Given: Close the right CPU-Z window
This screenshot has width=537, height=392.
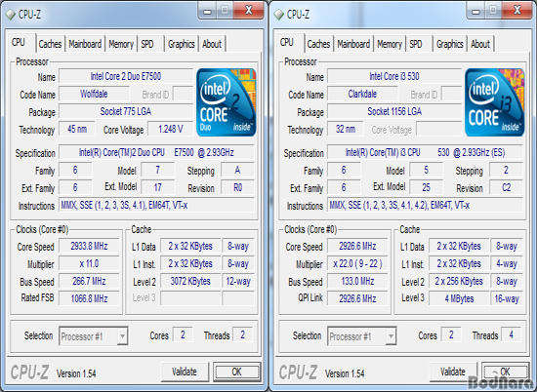Looking at the screenshot, I should click(517, 11).
